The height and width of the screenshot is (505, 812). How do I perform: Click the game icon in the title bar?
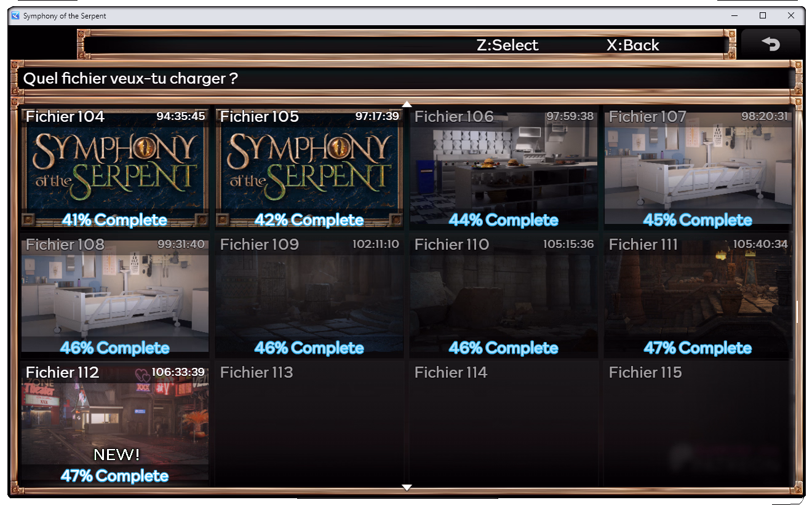[x=15, y=16]
